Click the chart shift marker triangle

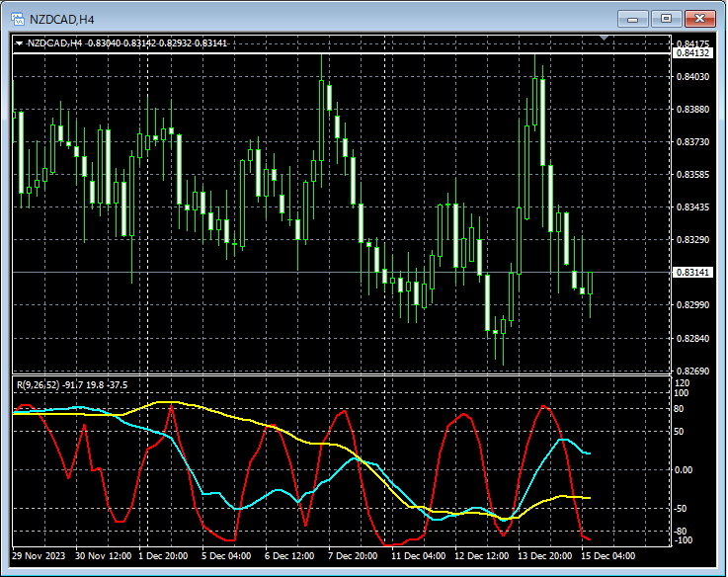[605, 38]
